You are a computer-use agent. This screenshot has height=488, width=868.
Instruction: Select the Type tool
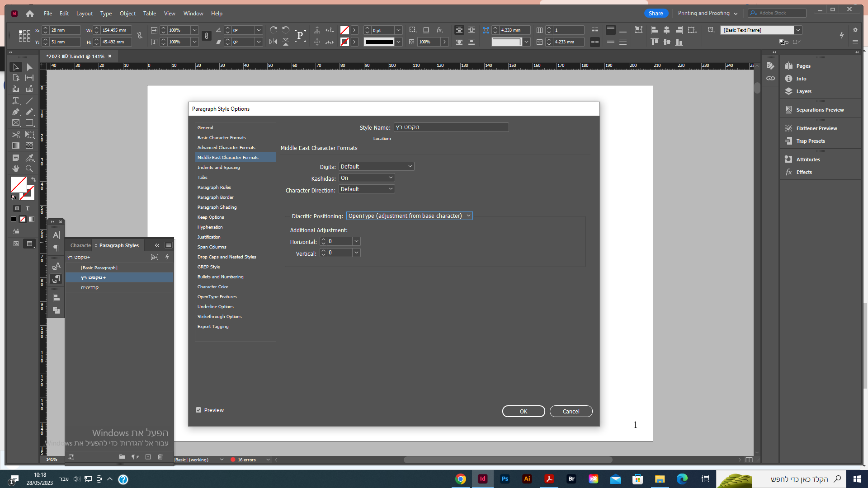pos(16,100)
